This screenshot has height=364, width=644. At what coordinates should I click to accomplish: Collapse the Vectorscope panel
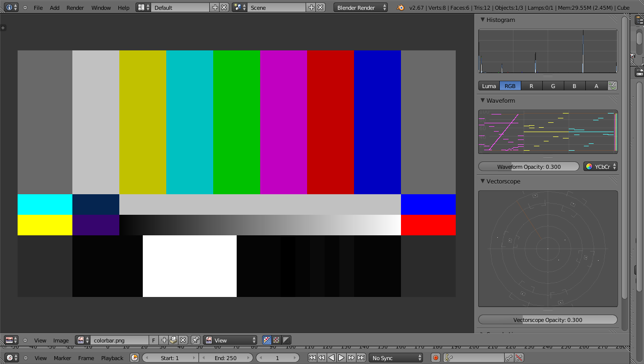point(483,181)
